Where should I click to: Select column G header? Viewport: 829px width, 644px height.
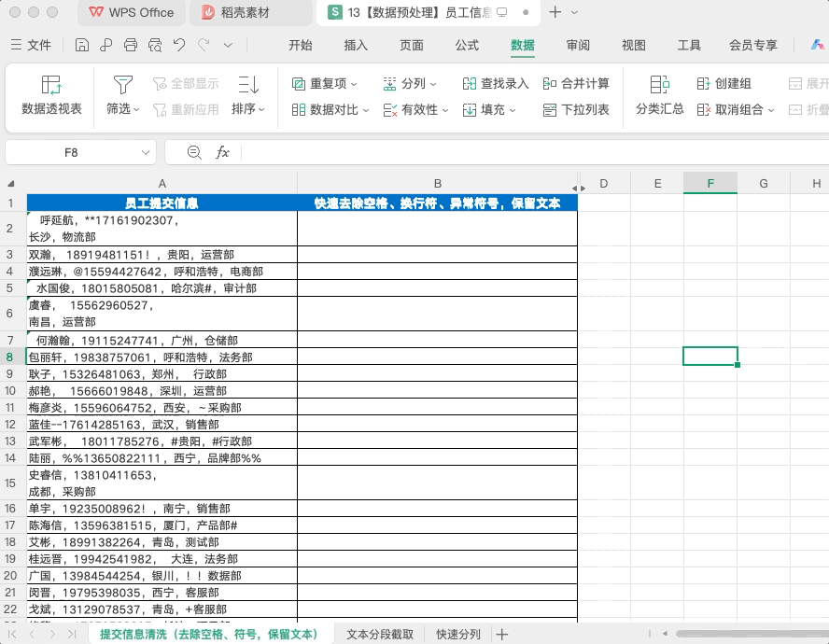pyautogui.click(x=764, y=184)
